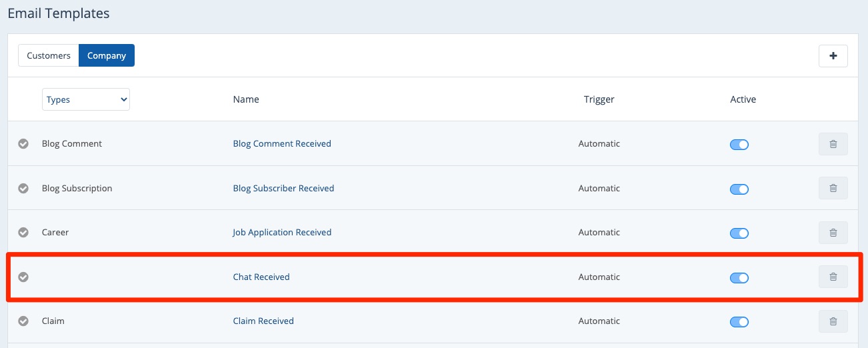Turn off Chat Received active switch
868x348 pixels.
739,277
